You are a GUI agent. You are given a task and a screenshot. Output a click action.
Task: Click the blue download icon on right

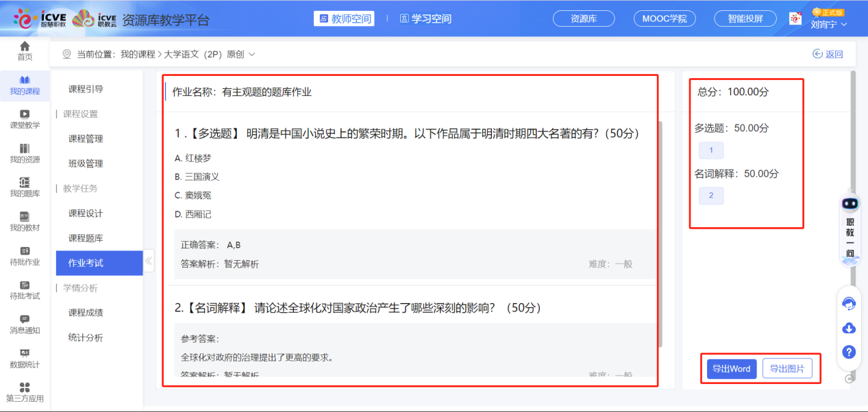849,328
